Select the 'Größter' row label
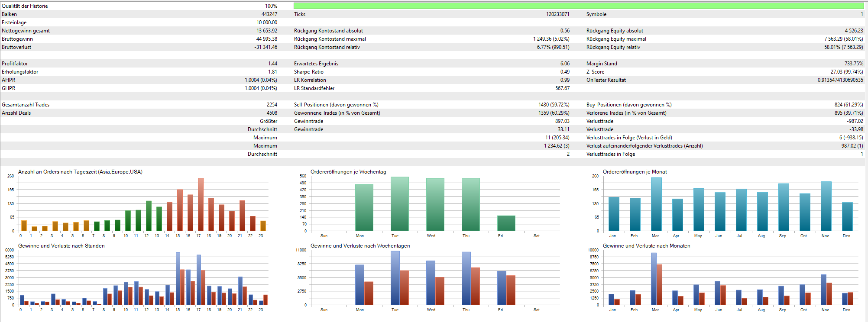This screenshot has width=868, height=322. (269, 121)
